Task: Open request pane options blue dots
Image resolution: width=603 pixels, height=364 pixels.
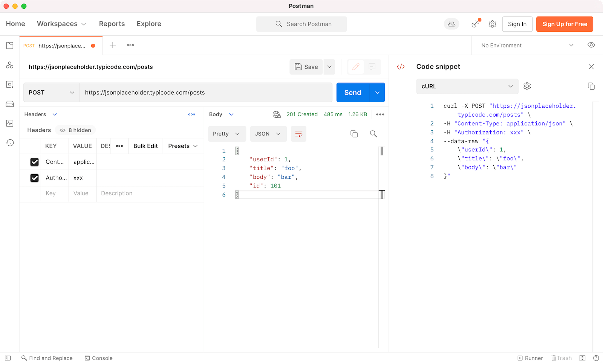Action: pyautogui.click(x=192, y=114)
